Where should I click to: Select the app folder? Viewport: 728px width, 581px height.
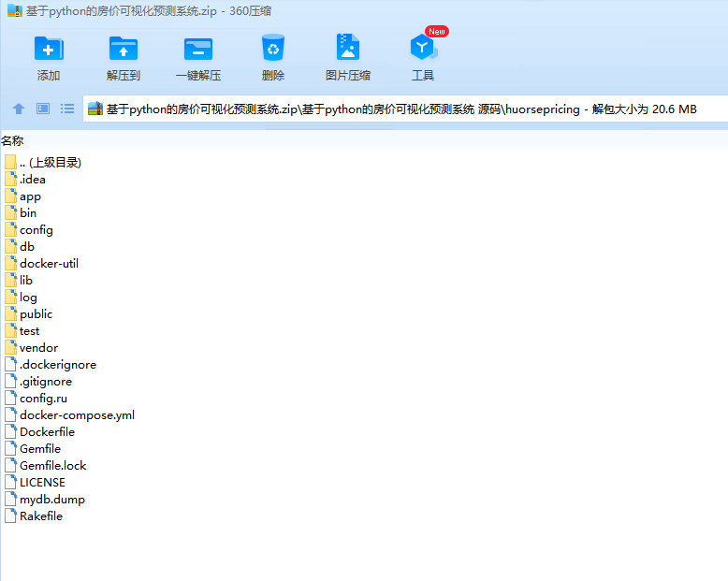23,196
